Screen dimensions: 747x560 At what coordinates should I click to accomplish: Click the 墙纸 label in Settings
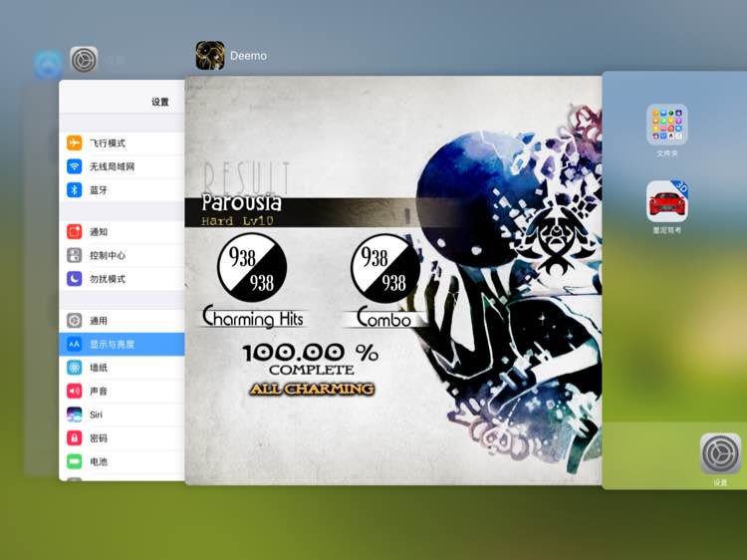[99, 368]
